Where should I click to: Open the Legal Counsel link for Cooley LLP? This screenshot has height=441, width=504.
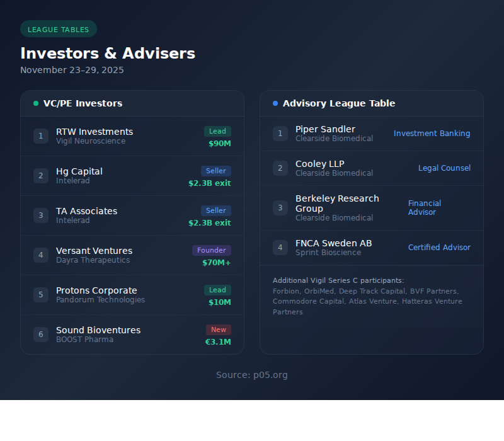click(x=444, y=168)
